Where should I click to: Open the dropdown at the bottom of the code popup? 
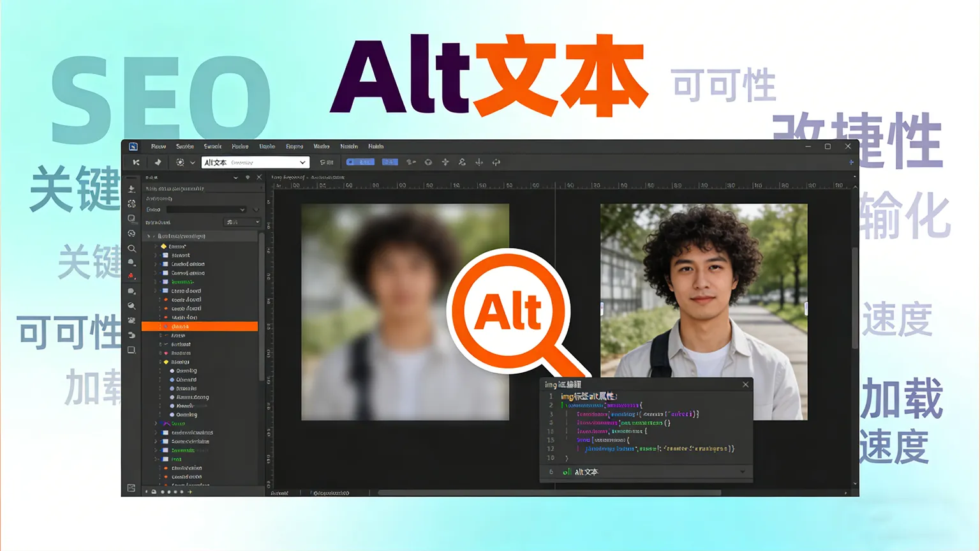coord(743,471)
